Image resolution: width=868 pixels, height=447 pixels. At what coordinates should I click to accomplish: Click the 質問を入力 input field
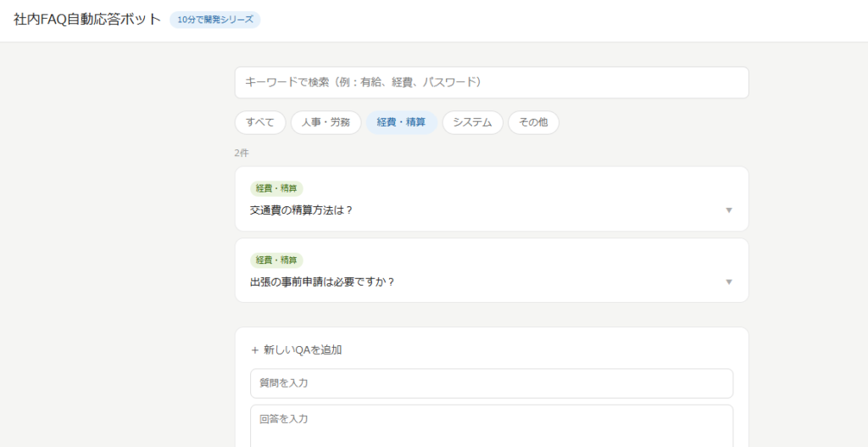coord(492,383)
